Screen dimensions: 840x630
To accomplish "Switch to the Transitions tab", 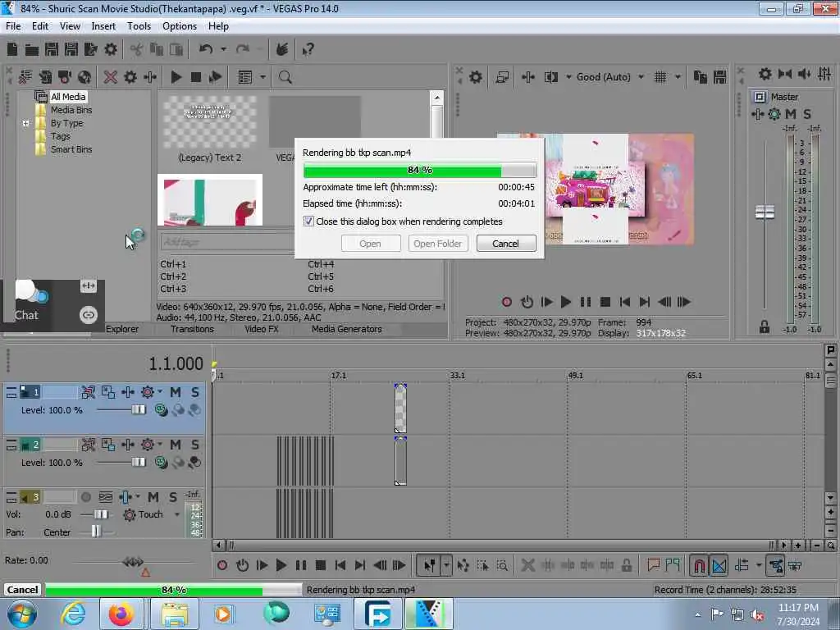I will point(192,330).
